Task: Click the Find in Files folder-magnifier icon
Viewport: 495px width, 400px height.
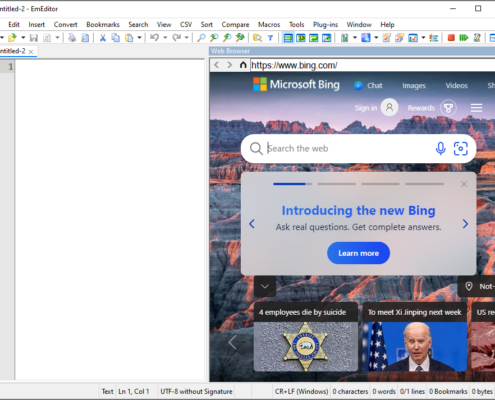Action: pyautogui.click(x=257, y=38)
